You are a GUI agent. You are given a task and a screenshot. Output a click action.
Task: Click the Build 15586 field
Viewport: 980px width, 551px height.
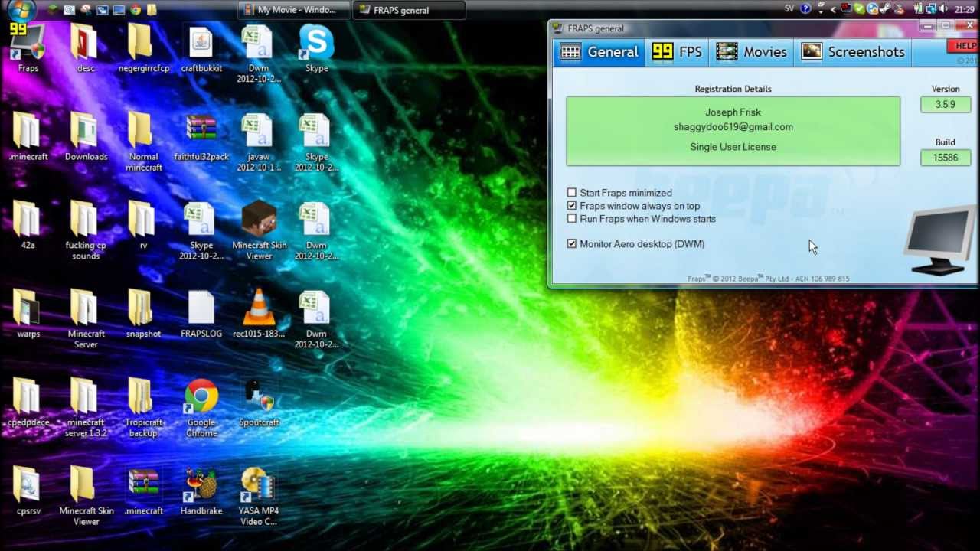[x=946, y=158]
